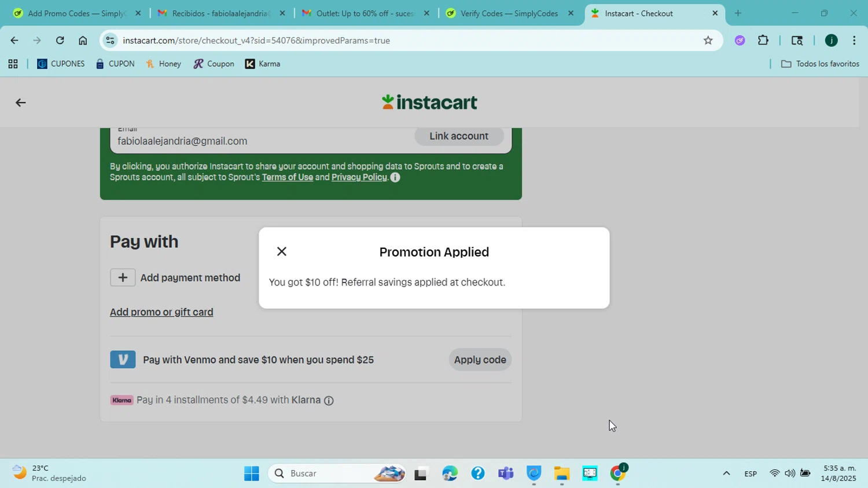Screen dimensions: 868x488
Task: Open Add promo or gift card link
Action: pyautogui.click(x=161, y=312)
